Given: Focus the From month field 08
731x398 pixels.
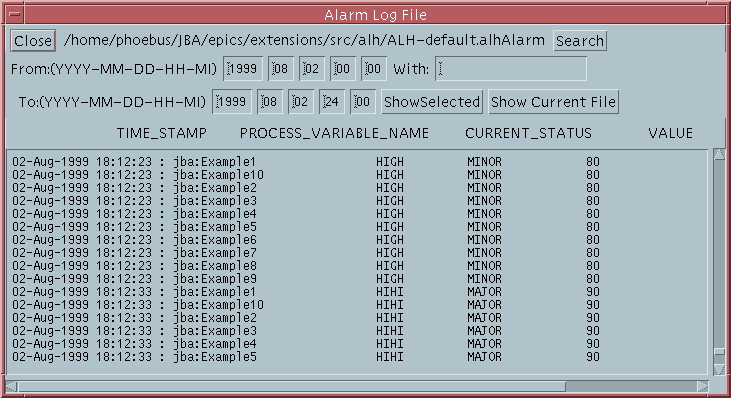Looking at the screenshot, I should [281, 69].
